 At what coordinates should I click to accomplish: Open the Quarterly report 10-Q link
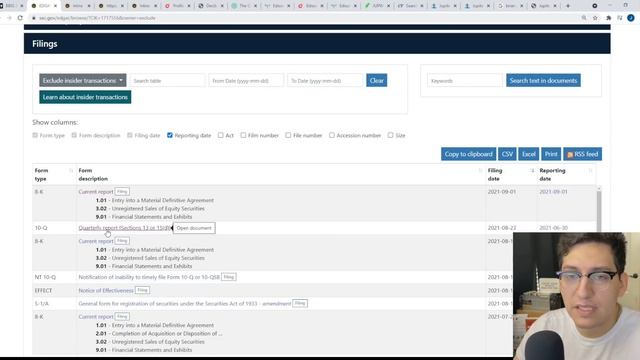pos(125,228)
